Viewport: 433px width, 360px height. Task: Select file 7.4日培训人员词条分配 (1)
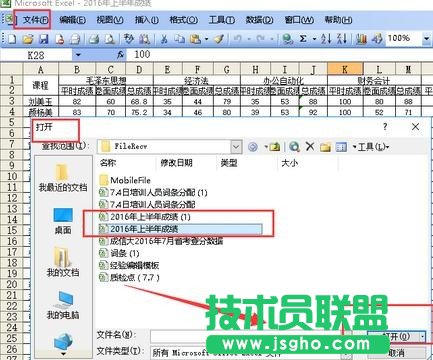(153, 192)
